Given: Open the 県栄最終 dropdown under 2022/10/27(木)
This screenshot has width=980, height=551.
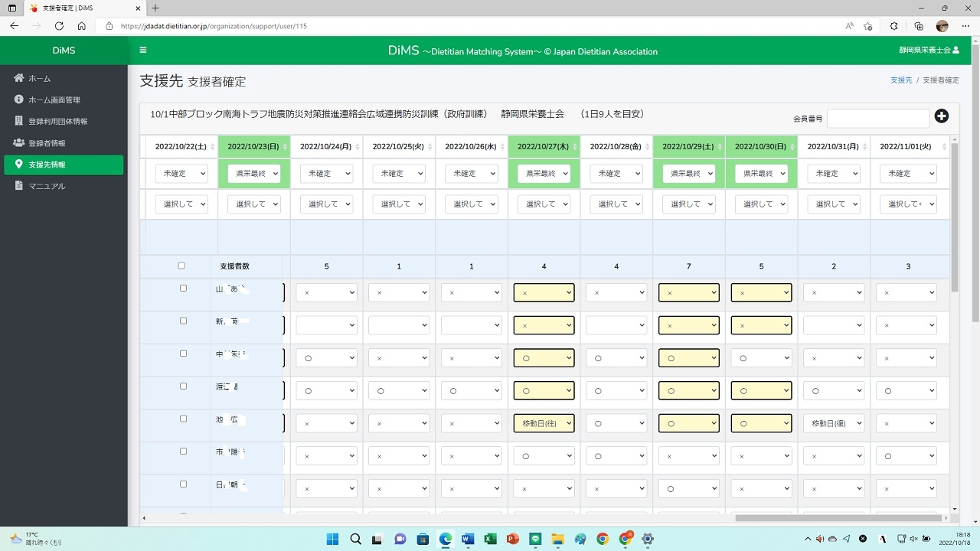Looking at the screenshot, I should [x=544, y=174].
